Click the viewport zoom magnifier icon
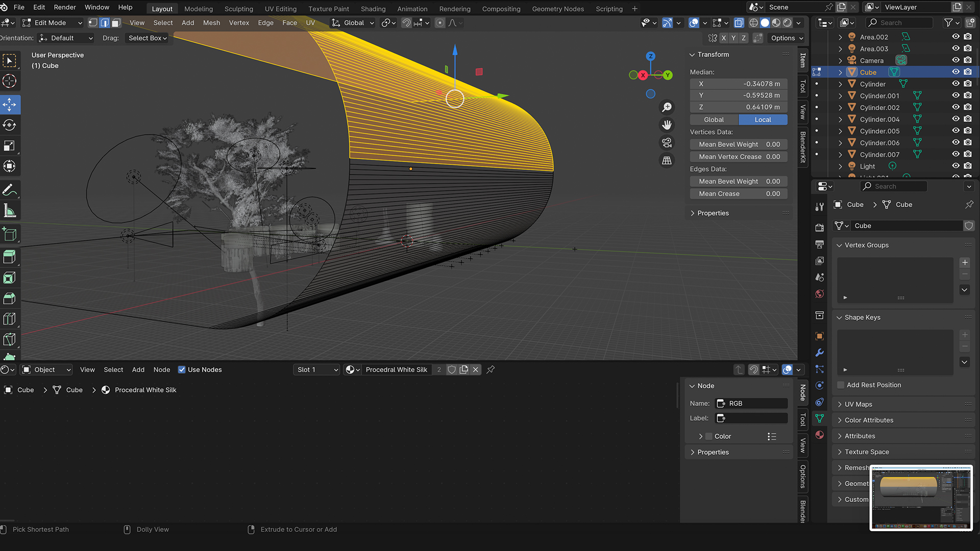 click(x=667, y=107)
